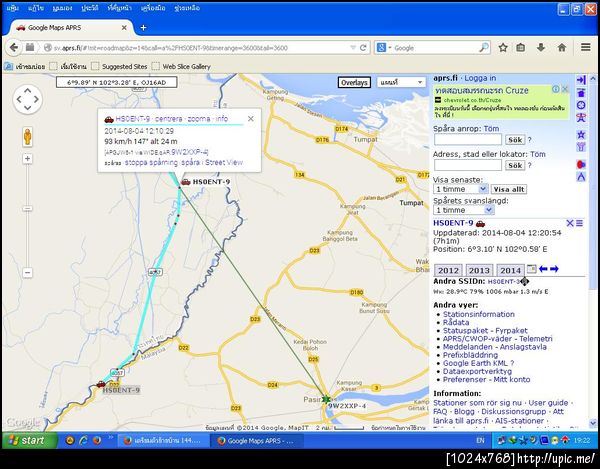600x469 pixels.
Task: Close the HS0ENT-9 info popup
Action: [251, 119]
